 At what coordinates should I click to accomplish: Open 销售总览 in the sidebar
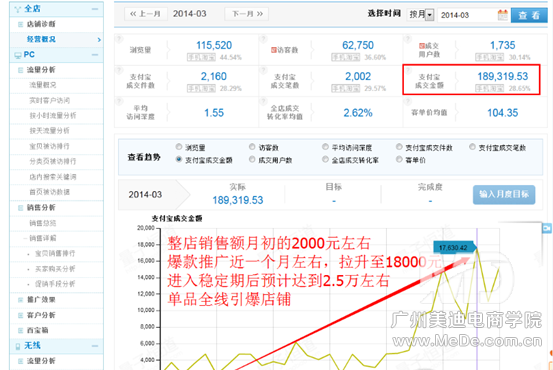click(x=43, y=223)
